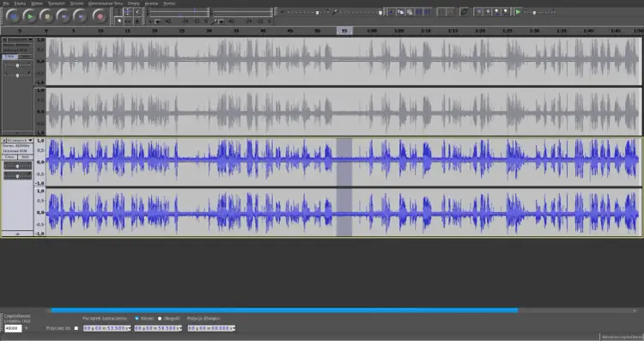Click the second blue track's pan slider

click(17, 176)
